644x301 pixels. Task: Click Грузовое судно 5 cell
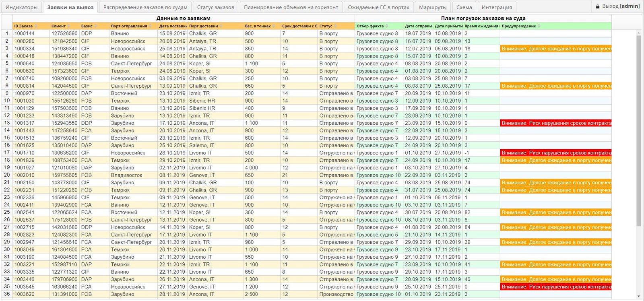tap(379, 235)
